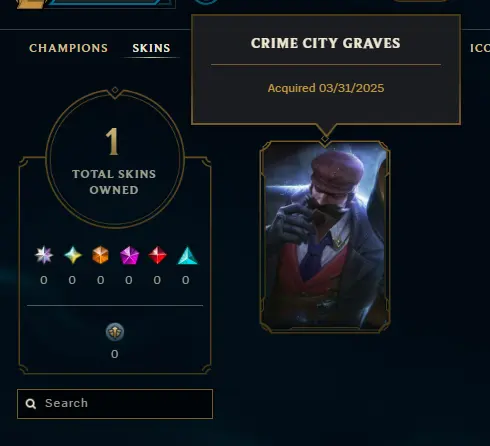Choose the magenta pentagon rarity gem
Viewport: 490px width, 446px height.
pos(129,255)
